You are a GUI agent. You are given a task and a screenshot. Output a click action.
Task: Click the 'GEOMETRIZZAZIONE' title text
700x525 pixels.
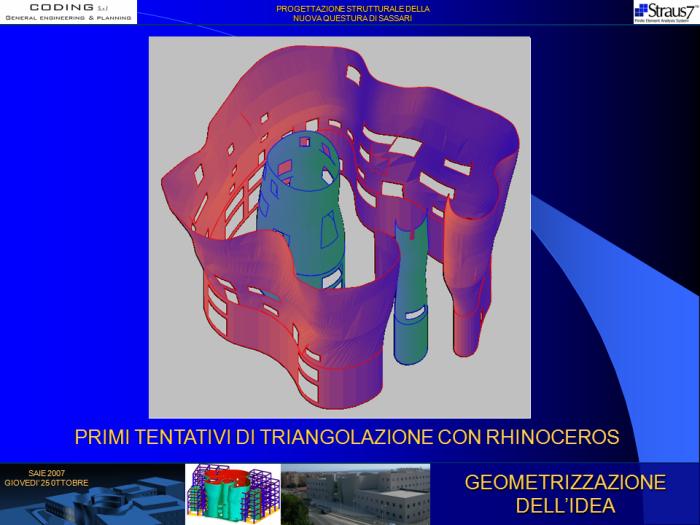[x=565, y=482]
